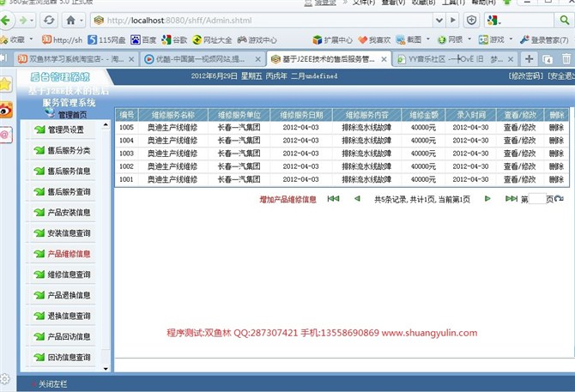Viewport: 575px width, 392px height.
Task: Click the 管理首页 link
Action: tap(73, 115)
